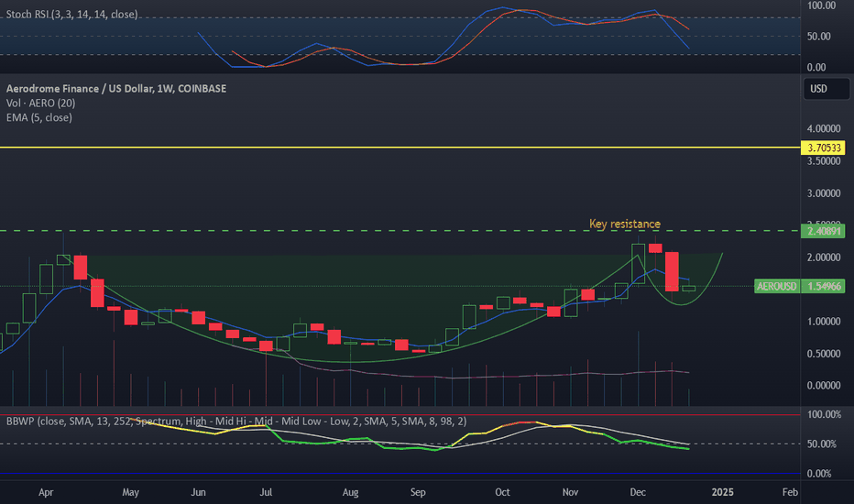Click the Jul label on time axis
The image size is (854, 504).
pyautogui.click(x=265, y=492)
